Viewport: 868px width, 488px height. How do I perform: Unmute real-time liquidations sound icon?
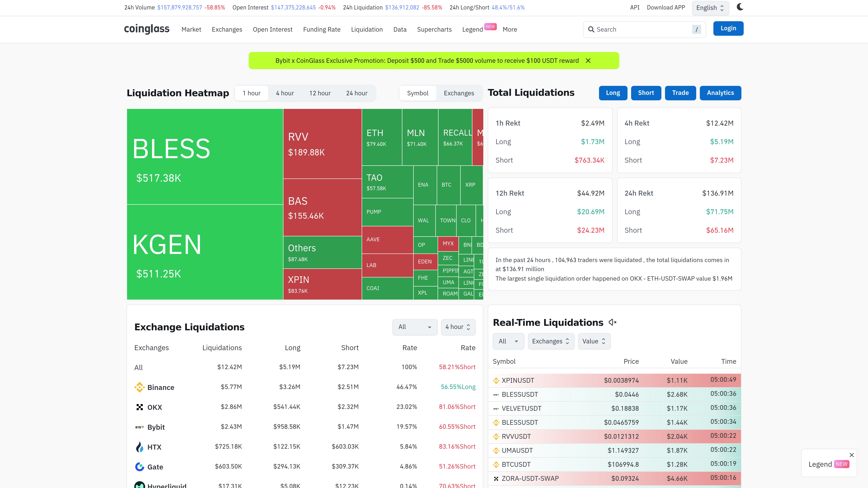(612, 322)
